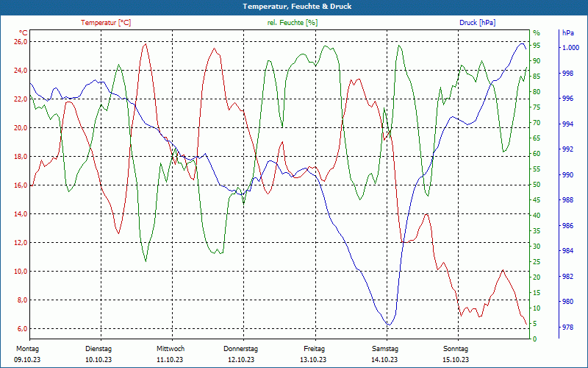Image resolution: width=588 pixels, height=368 pixels.
Task: Click the 'Samstag' day label
Action: click(384, 349)
